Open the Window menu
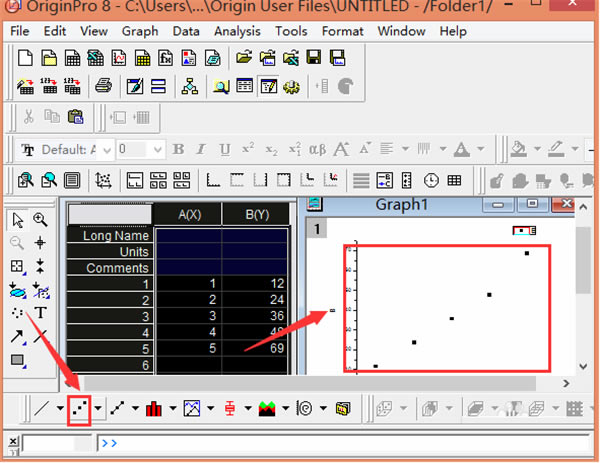 (x=401, y=31)
